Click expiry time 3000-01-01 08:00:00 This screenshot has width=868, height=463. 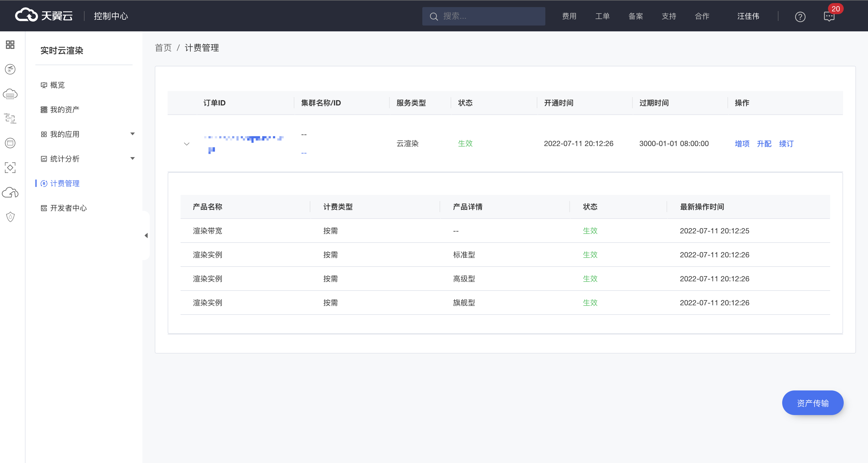674,144
